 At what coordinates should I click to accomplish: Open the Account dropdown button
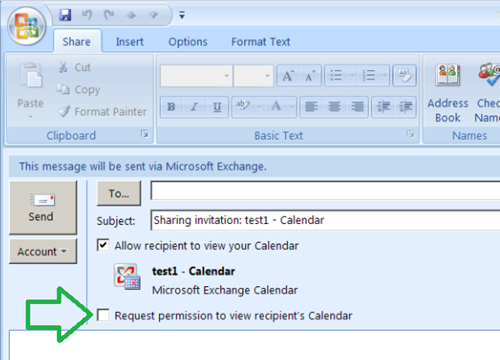[x=43, y=251]
